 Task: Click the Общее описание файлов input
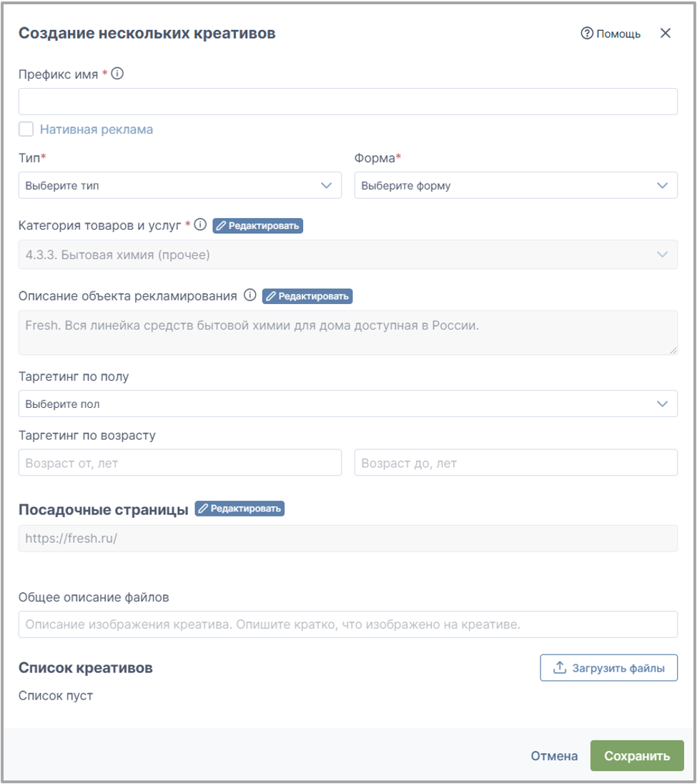347,624
